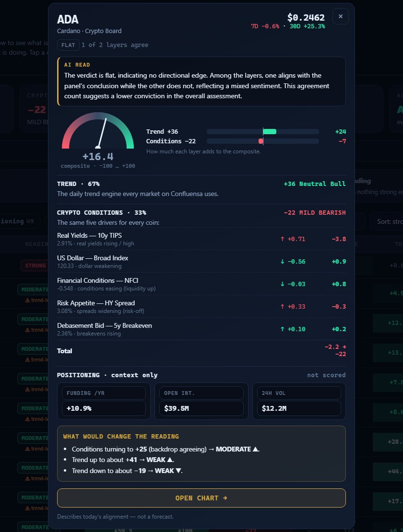Click the up arrow beside +0.71
Image resolution: width=403 pixels, height=532 pixels.
tap(282, 239)
